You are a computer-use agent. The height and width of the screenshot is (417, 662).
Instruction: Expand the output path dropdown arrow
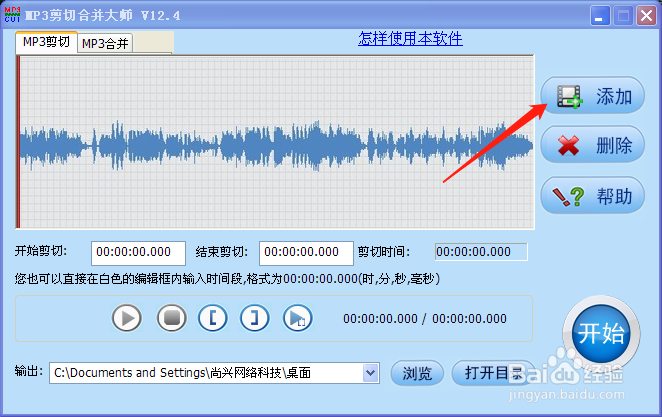[370, 373]
